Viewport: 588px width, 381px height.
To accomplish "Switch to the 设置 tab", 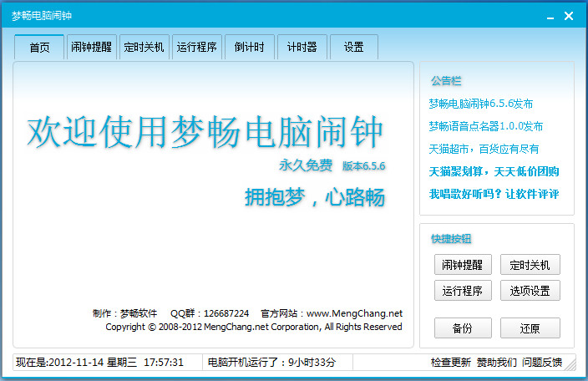I will click(x=354, y=48).
